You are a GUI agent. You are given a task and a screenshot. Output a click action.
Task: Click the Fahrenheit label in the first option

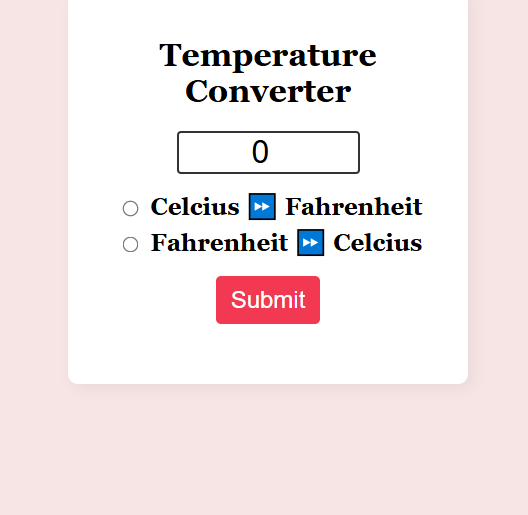[x=354, y=207]
